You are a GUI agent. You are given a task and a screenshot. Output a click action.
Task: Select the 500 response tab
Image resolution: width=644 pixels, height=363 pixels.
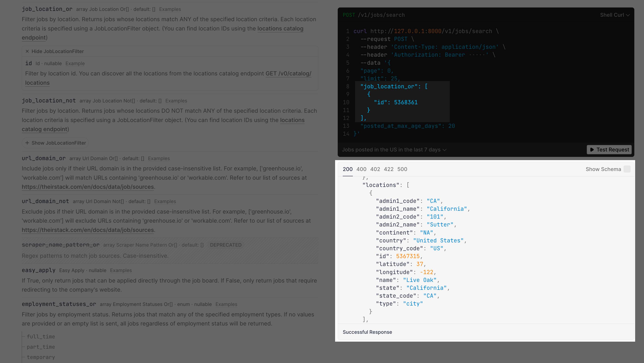tap(402, 169)
